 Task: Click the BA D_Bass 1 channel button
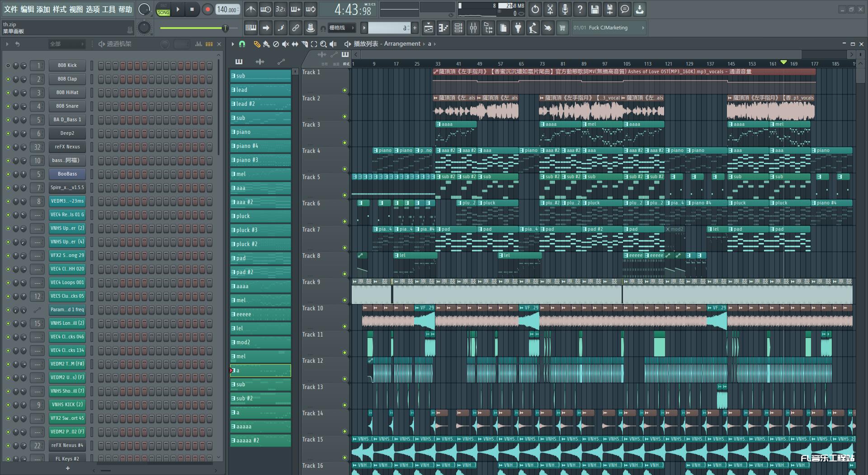[67, 120]
